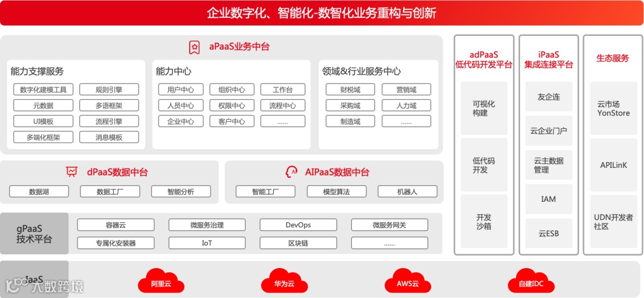Click the aPaaS业务中台 badge icon
This screenshot has width=644, height=298.
(x=194, y=47)
